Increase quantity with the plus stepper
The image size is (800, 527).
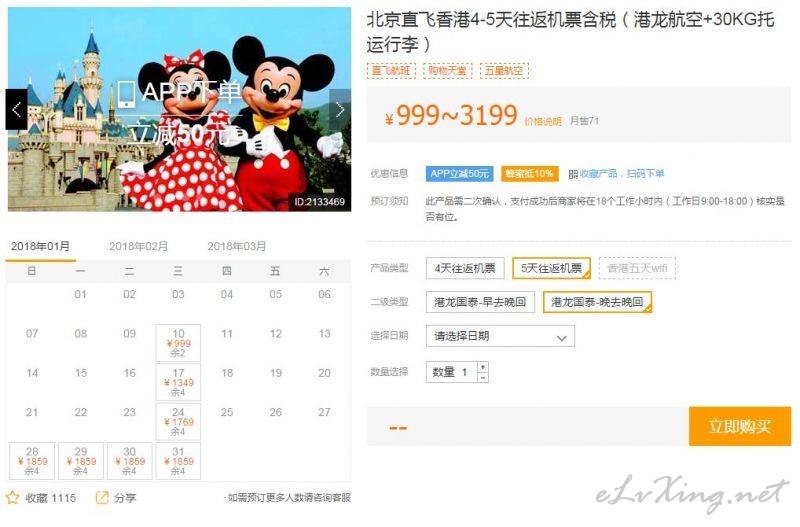coord(483,367)
